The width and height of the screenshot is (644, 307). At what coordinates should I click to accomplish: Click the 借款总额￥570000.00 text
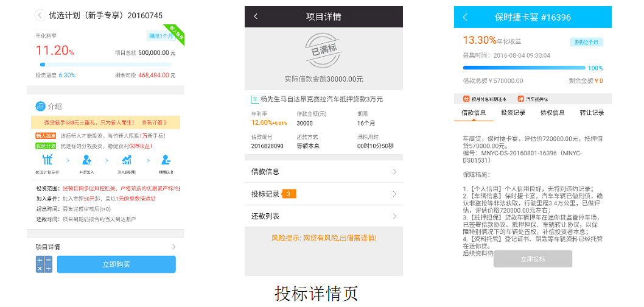[493, 81]
